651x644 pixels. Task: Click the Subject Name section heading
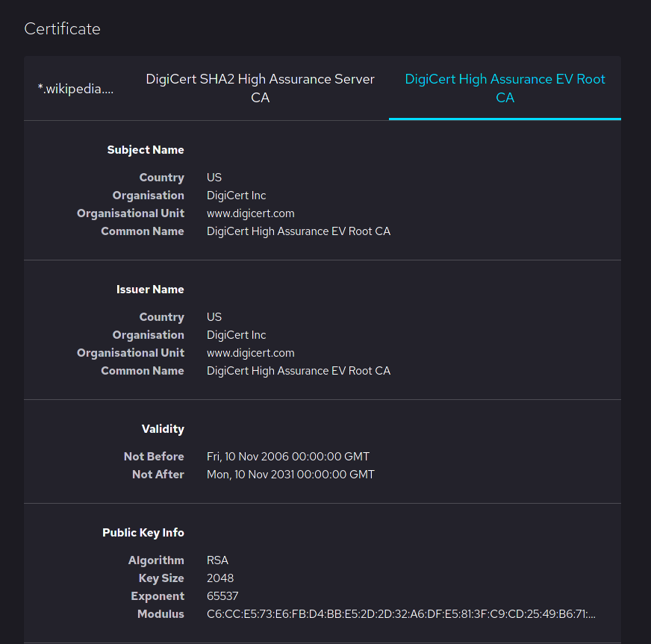(146, 150)
